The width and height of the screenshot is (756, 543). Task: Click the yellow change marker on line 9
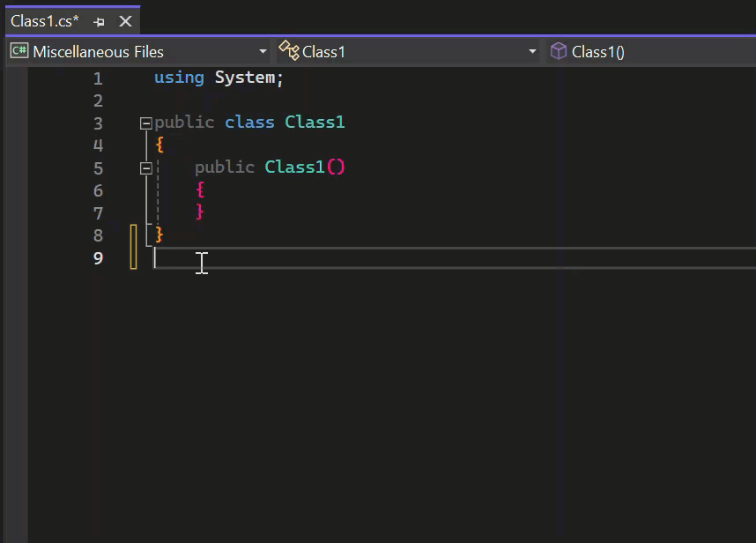134,257
